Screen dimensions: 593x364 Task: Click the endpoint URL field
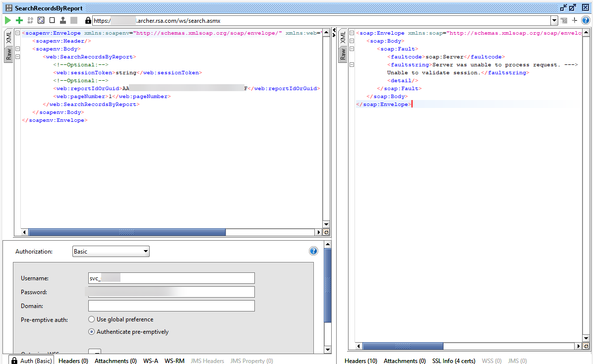click(321, 20)
